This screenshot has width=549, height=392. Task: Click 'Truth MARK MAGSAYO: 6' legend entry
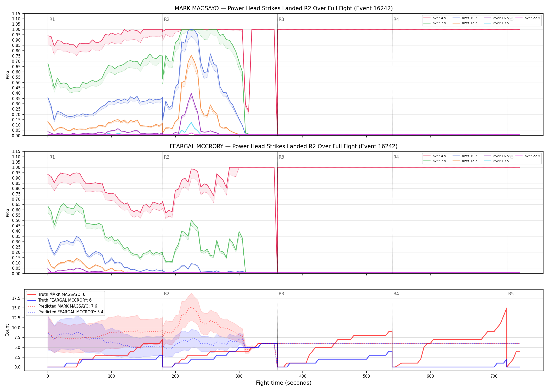pos(56,295)
